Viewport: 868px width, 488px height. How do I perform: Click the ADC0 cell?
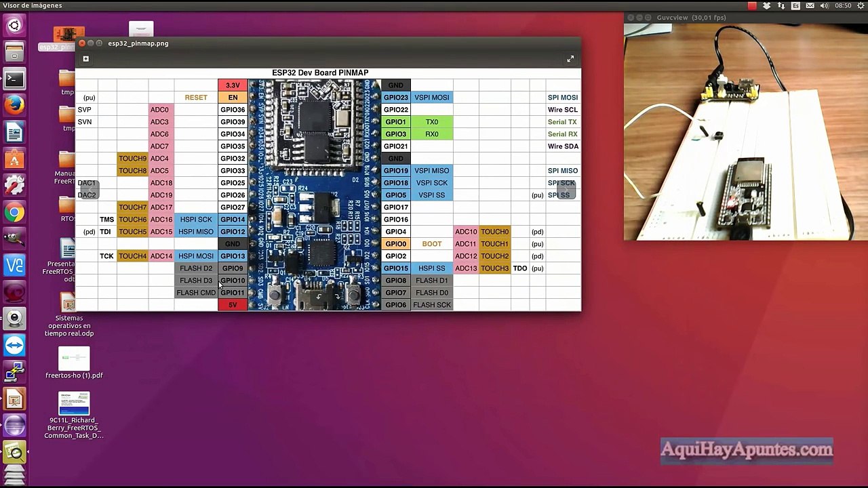160,110
